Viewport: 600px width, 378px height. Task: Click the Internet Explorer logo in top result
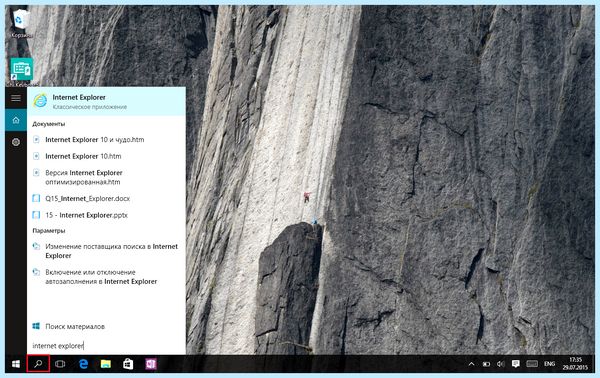(x=40, y=101)
